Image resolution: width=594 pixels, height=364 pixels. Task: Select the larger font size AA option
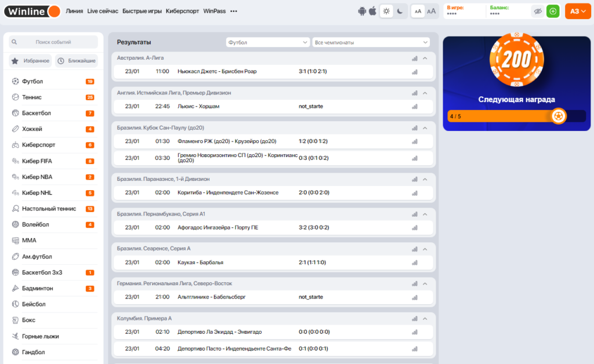click(431, 12)
